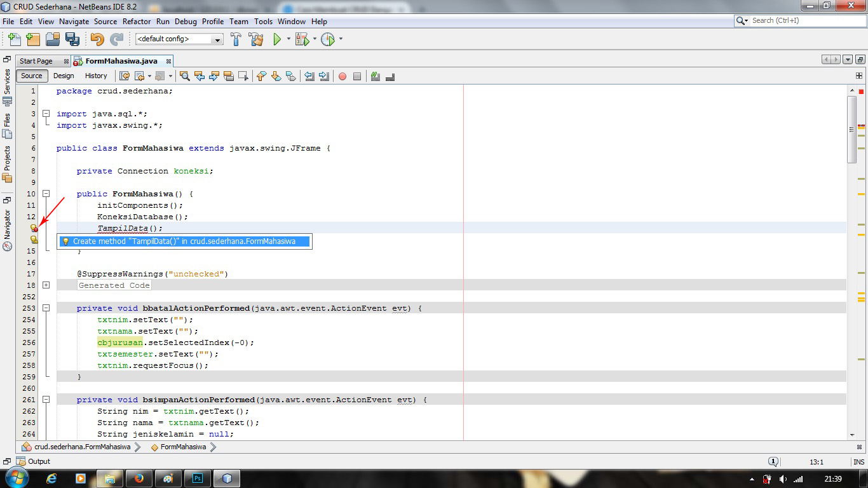Image resolution: width=868 pixels, height=488 pixels.
Task: Open the Navigator side panel
Action: tap(8, 229)
